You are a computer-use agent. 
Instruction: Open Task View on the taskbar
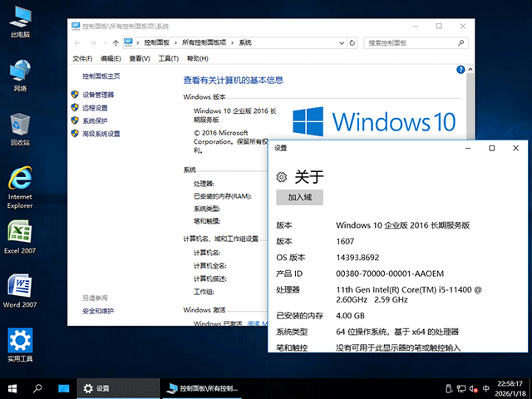pos(63,388)
